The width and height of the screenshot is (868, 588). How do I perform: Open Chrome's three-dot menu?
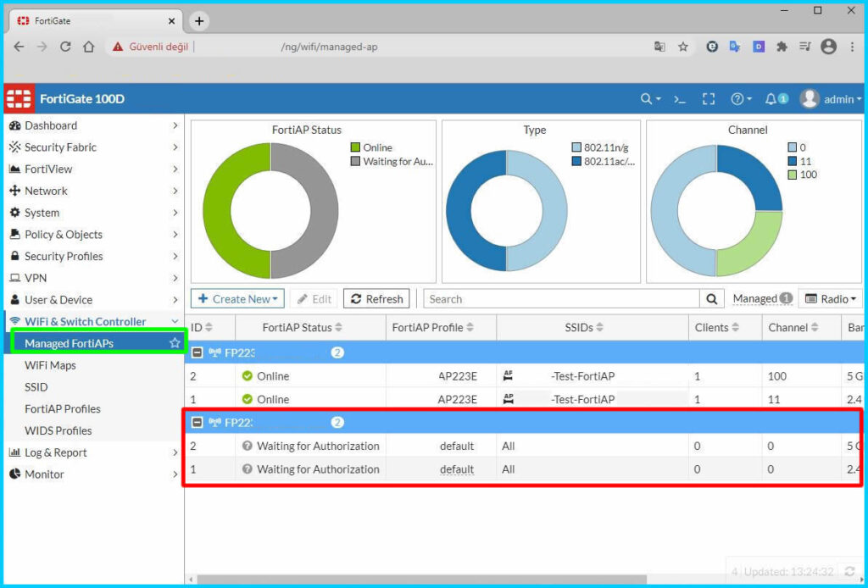pyautogui.click(x=853, y=47)
